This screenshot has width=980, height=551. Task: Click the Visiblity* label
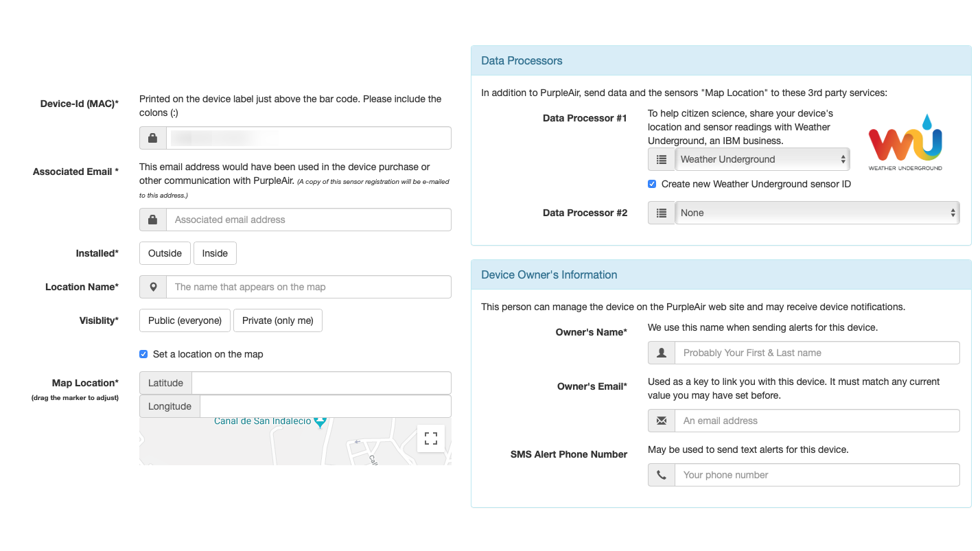pyautogui.click(x=99, y=320)
